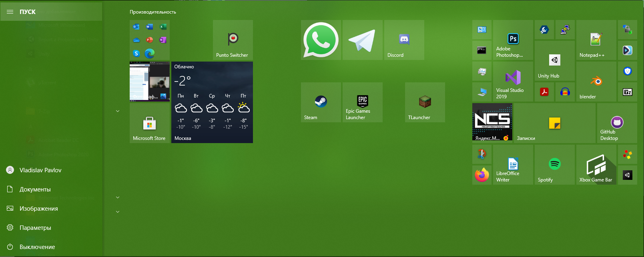Viewport: 644px width, 257px height.
Task: Open the dark blue hexagon small tile
Action: (544, 30)
